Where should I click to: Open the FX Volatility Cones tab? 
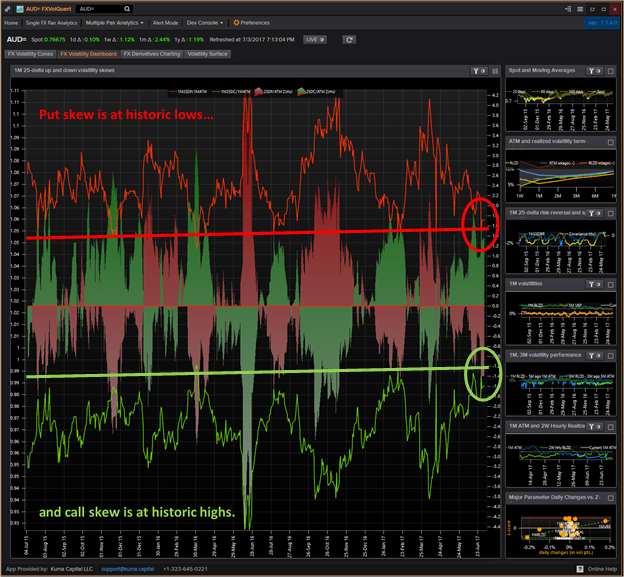pyautogui.click(x=30, y=54)
